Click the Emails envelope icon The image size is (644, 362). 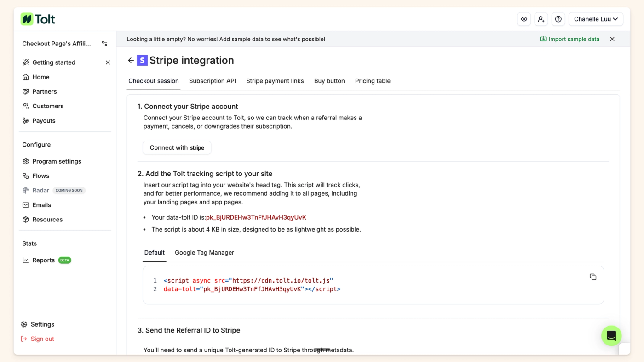26,205
